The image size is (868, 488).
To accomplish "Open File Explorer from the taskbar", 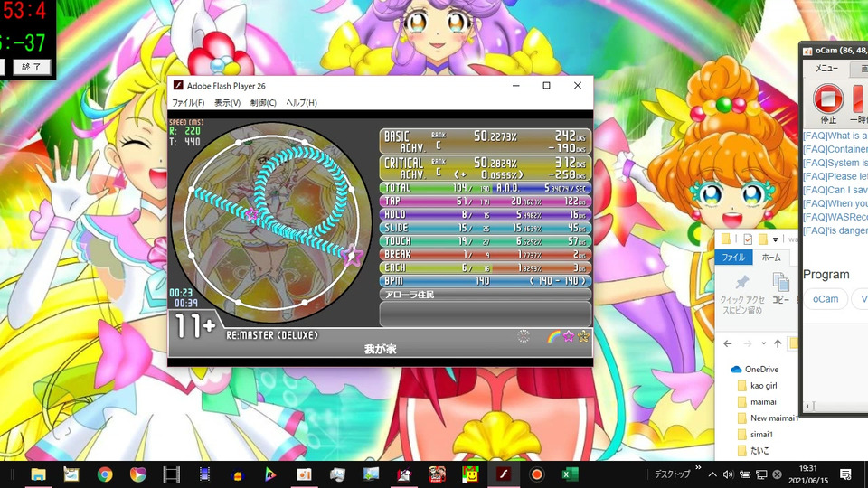I will pyautogui.click(x=38, y=474).
